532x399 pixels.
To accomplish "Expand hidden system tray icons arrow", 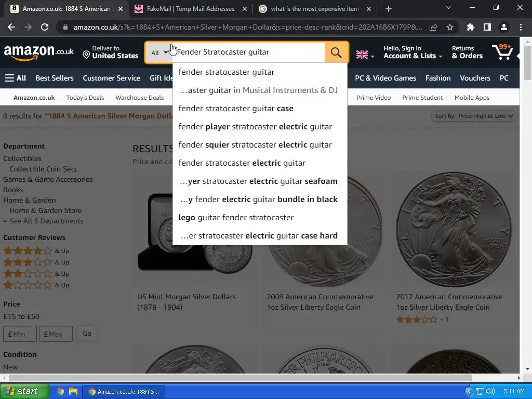I will (x=469, y=391).
